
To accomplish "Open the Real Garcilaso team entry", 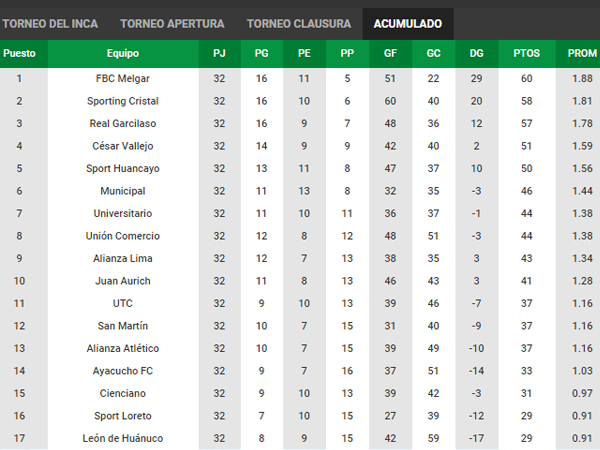I will (123, 124).
